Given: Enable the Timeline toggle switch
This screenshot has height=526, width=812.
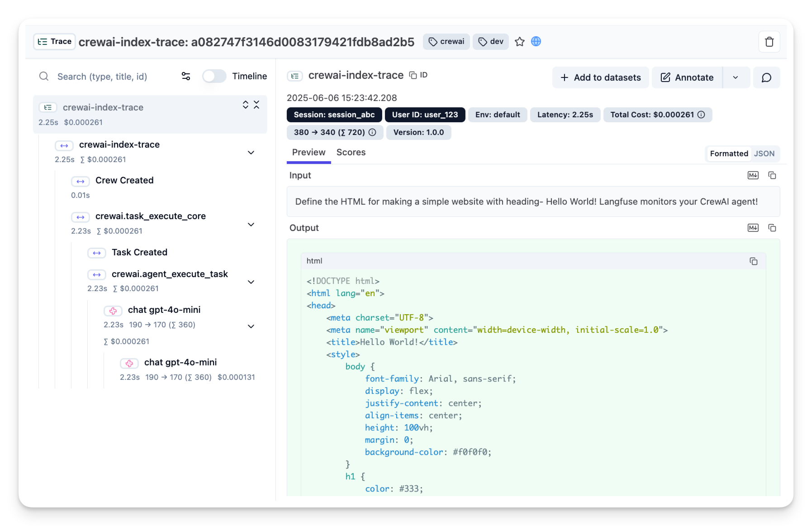Looking at the screenshot, I should tap(214, 76).
